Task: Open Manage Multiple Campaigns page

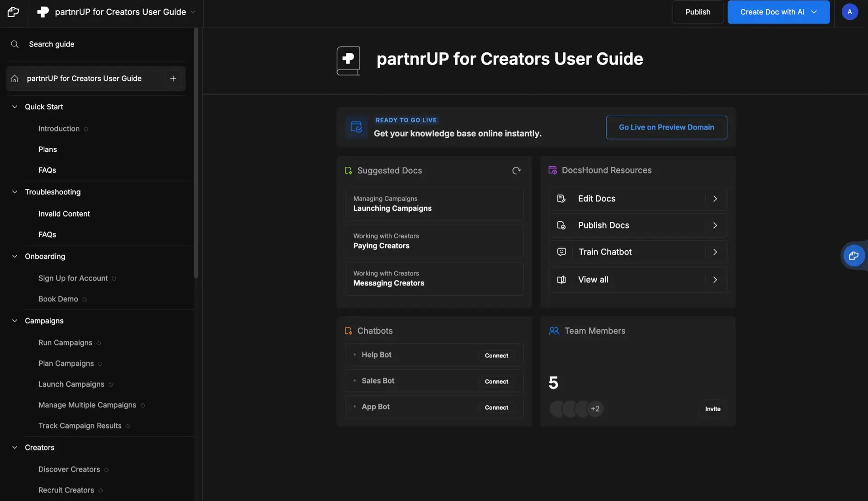Action: [x=87, y=405]
